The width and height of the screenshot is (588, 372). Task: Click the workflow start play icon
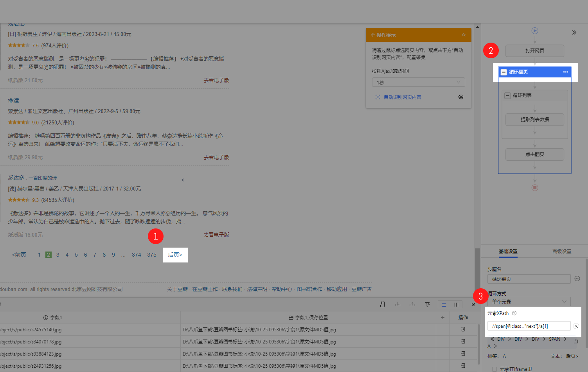(x=535, y=31)
